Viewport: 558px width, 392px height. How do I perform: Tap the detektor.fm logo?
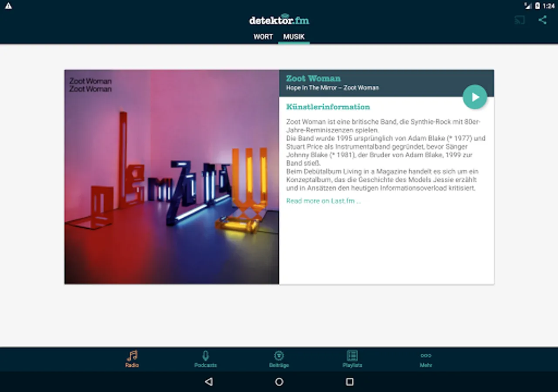click(279, 20)
